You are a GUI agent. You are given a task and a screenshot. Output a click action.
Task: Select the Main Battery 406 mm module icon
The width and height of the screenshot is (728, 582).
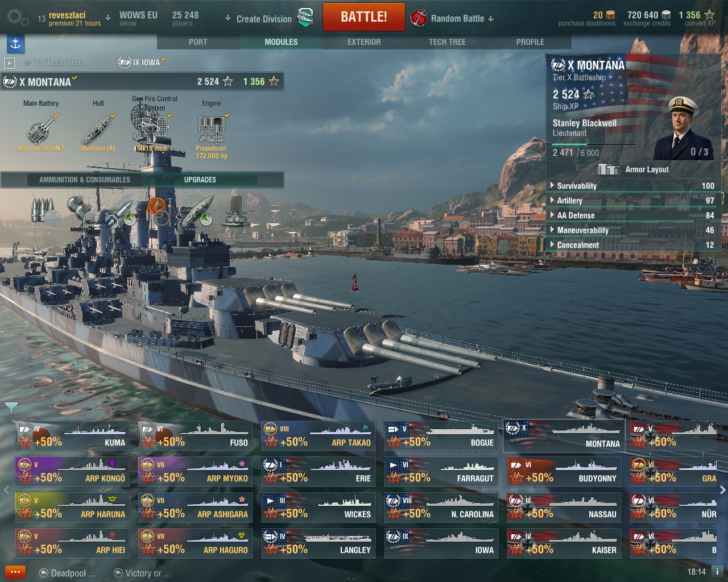[41, 131]
